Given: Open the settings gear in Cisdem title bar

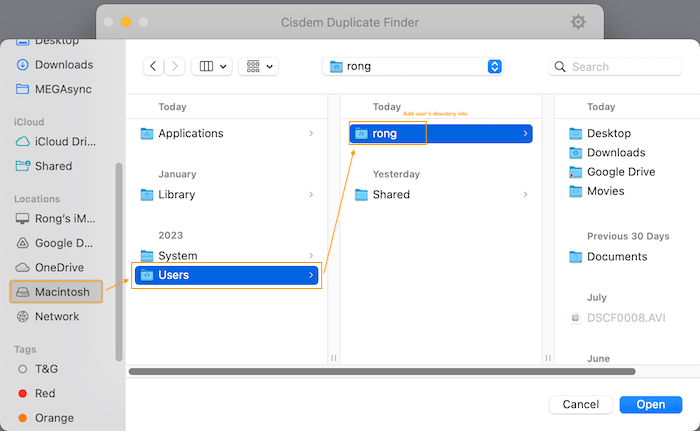Looking at the screenshot, I should point(577,22).
